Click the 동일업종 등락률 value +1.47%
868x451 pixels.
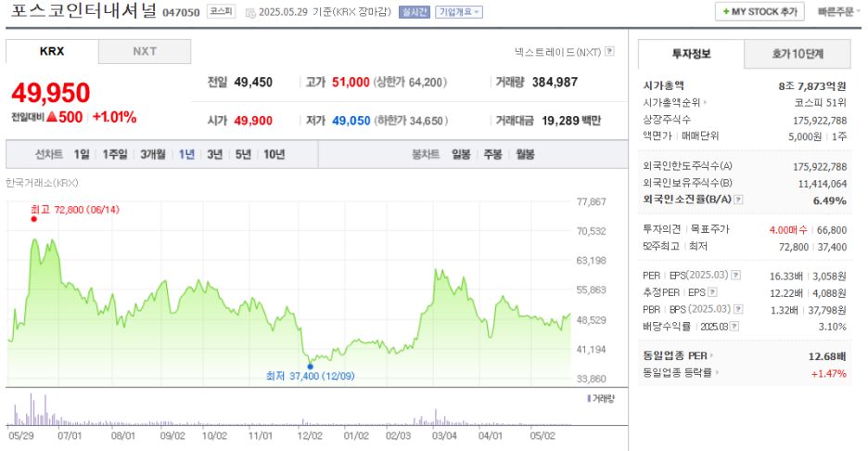tap(829, 373)
